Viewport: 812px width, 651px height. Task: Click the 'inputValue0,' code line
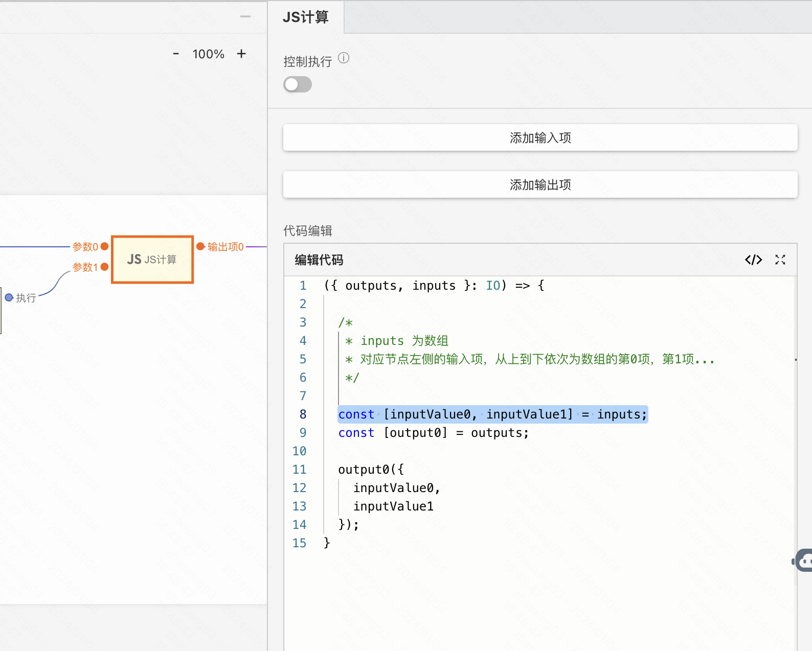(x=397, y=488)
